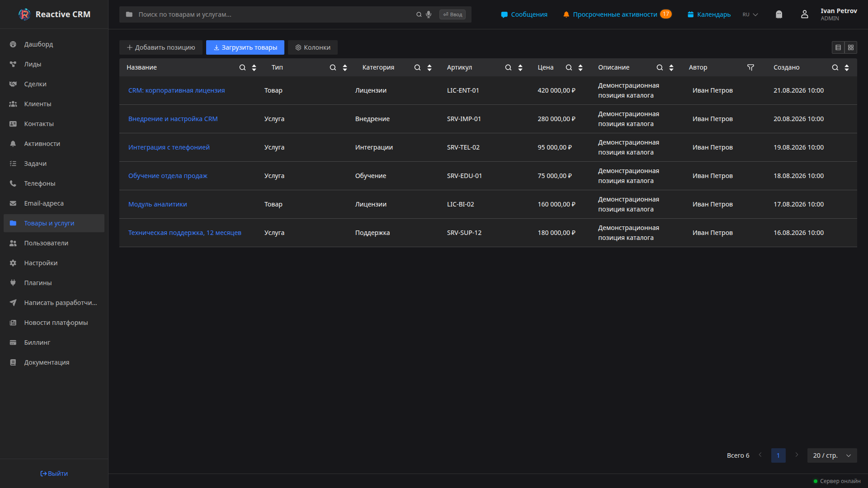
Task: Switch to the list table view
Action: [x=838, y=47]
